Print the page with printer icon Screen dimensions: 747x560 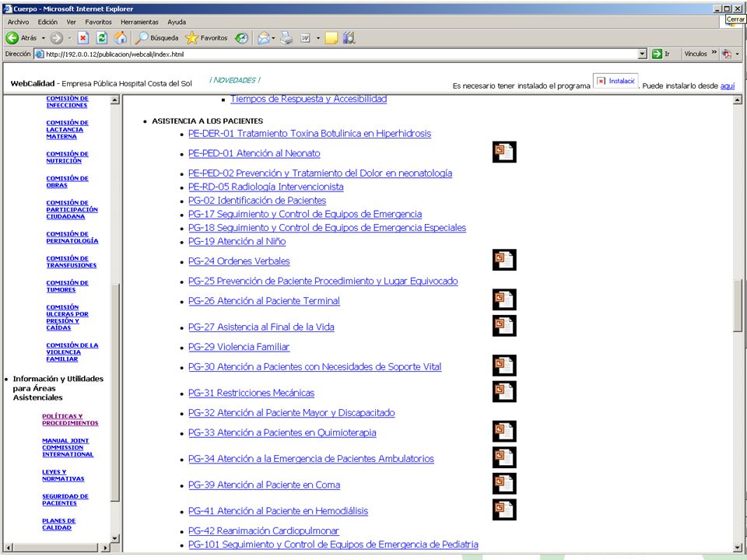286,38
